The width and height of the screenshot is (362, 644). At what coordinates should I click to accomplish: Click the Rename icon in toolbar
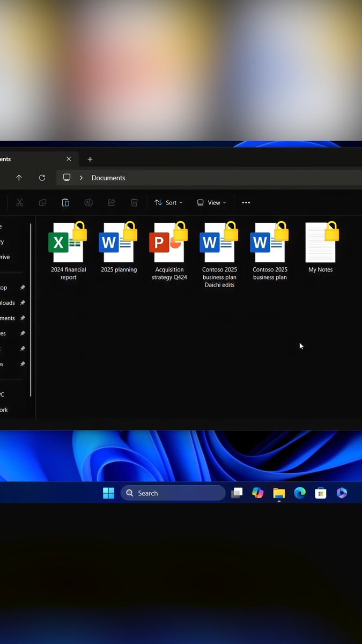point(88,202)
